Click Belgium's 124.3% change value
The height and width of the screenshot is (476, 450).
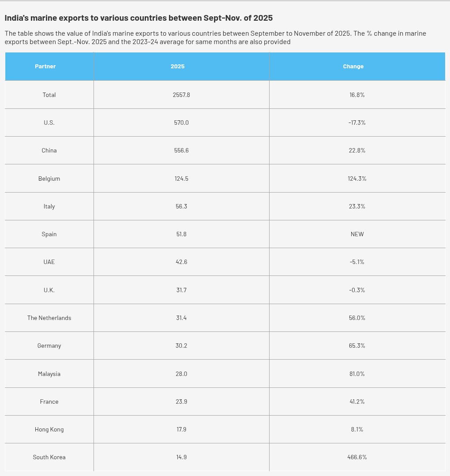click(357, 178)
